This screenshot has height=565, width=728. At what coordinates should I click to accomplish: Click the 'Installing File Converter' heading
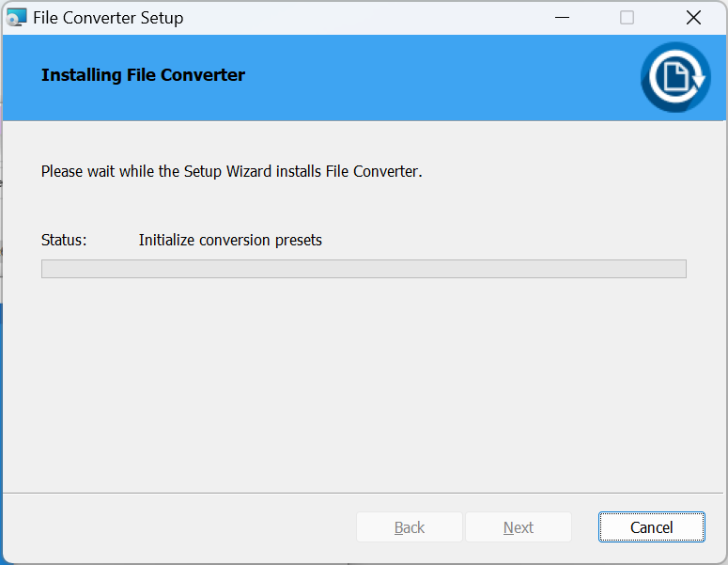point(143,75)
